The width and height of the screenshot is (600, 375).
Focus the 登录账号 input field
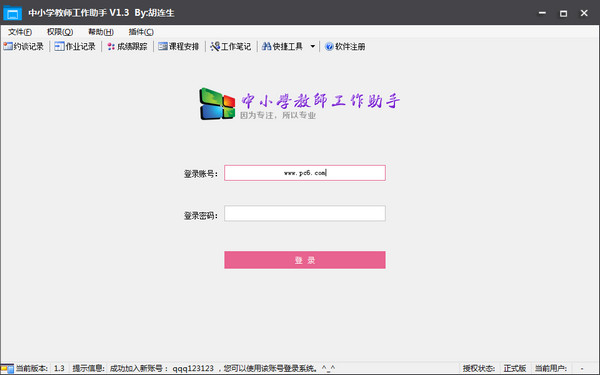pos(305,173)
